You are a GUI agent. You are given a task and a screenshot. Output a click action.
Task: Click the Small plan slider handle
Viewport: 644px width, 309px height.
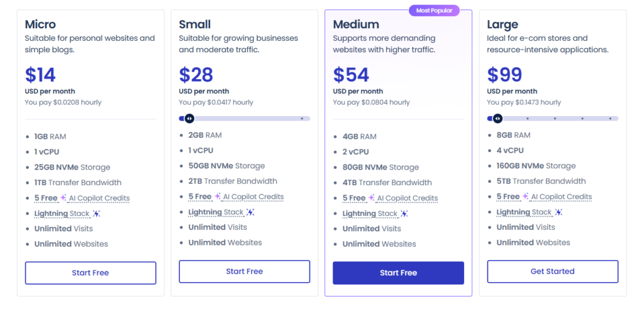pos(189,119)
